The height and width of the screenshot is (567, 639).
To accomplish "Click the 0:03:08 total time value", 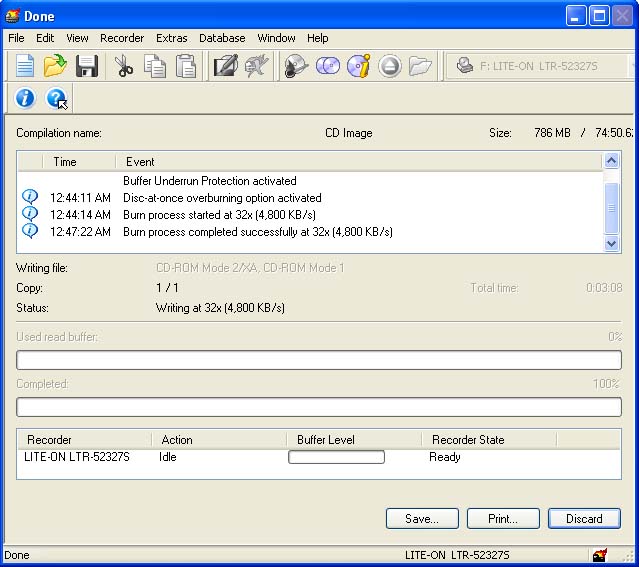I will [604, 288].
